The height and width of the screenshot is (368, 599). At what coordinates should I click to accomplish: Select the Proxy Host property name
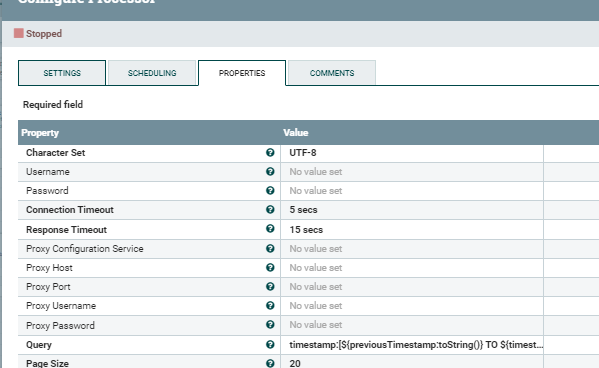49,268
